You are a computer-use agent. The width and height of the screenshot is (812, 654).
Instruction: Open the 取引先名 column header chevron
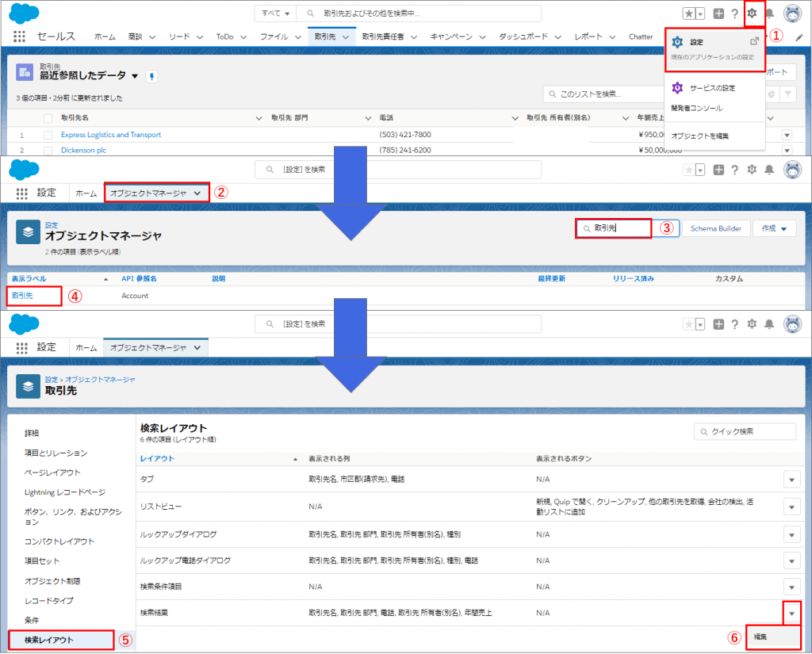259,118
